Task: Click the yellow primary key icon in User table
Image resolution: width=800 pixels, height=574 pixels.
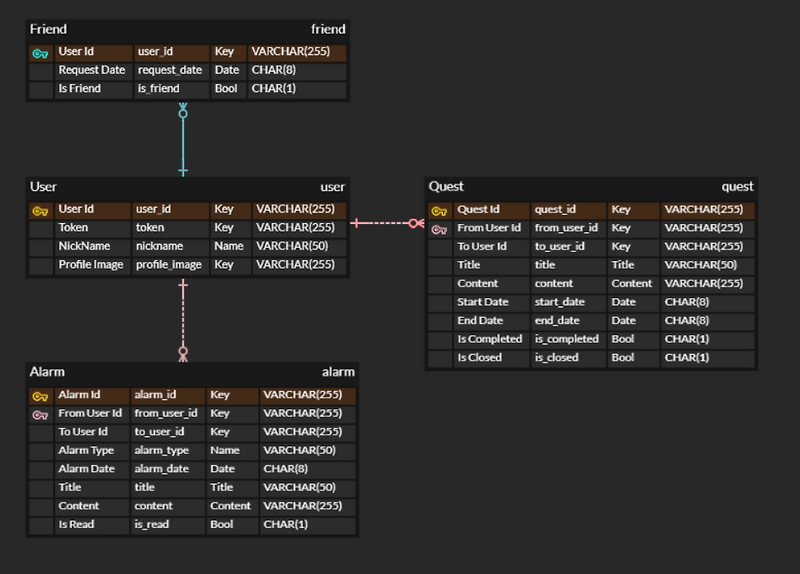Action: tap(40, 211)
